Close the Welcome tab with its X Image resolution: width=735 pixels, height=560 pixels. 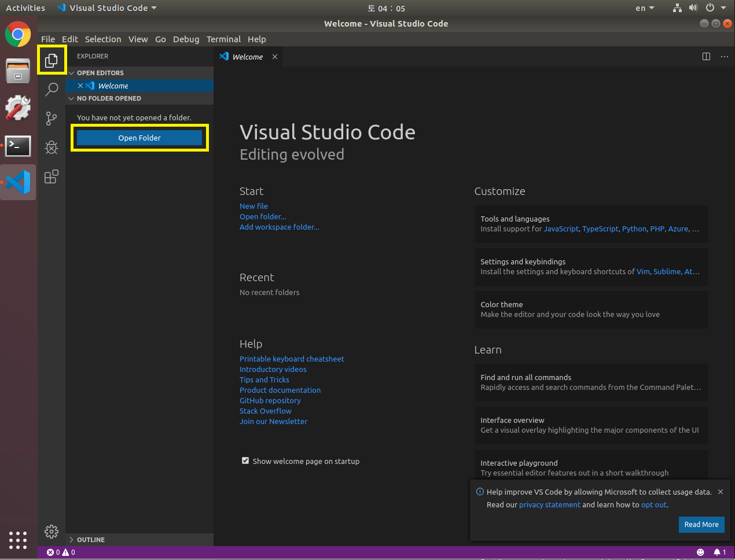275,57
